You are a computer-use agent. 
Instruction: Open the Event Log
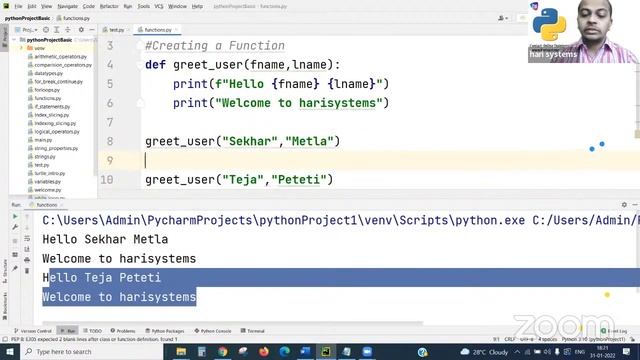[614, 331]
